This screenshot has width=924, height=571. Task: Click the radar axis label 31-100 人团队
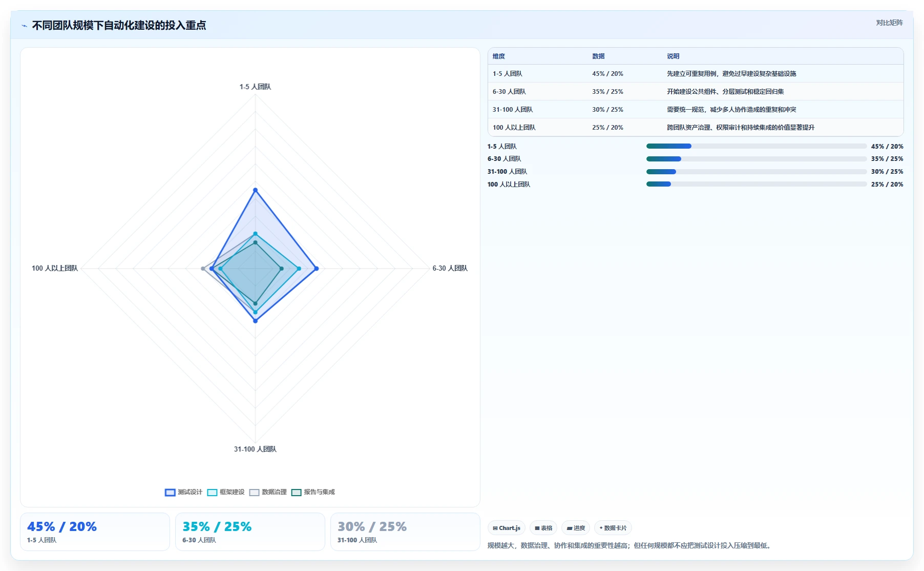click(x=255, y=450)
